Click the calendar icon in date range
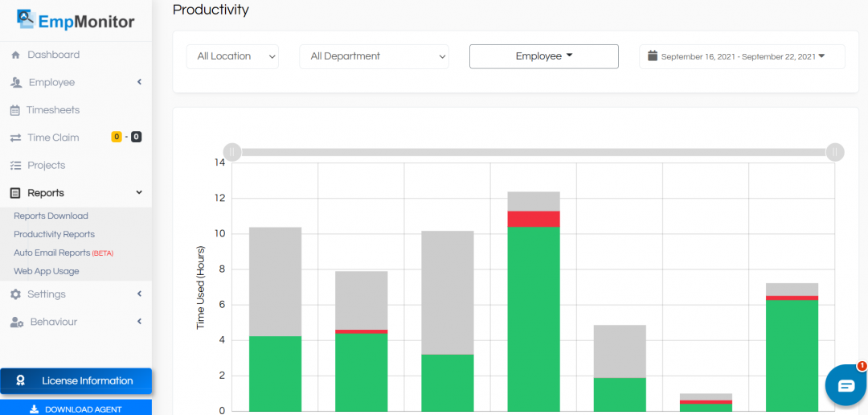The height and width of the screenshot is (415, 868). pyautogui.click(x=653, y=56)
